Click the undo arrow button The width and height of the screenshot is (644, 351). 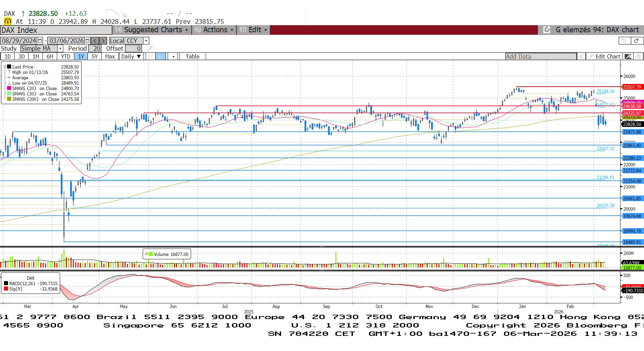(624, 41)
